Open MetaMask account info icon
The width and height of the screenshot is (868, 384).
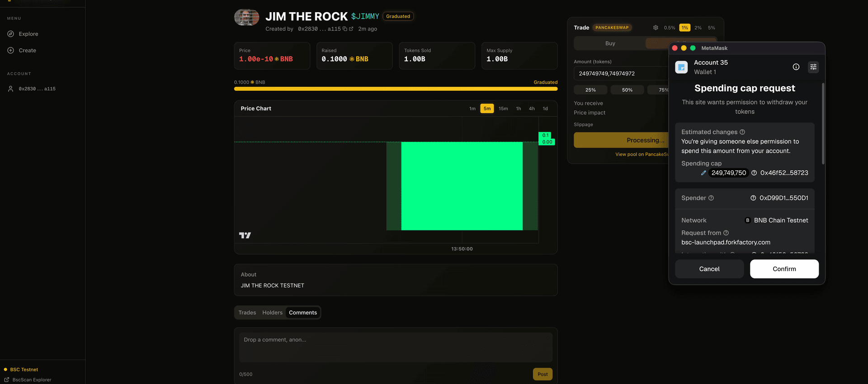(796, 67)
